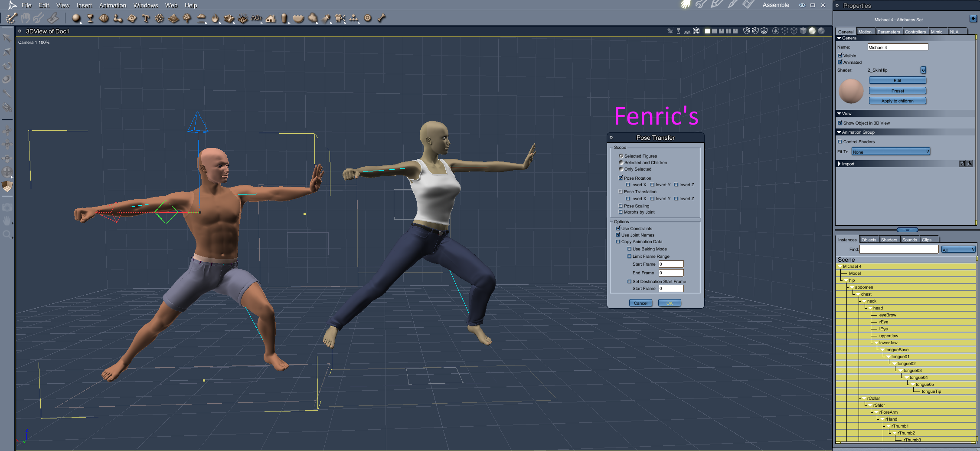Image resolution: width=980 pixels, height=451 pixels.
Task: Select the Selected Figures scope option
Action: coord(621,156)
